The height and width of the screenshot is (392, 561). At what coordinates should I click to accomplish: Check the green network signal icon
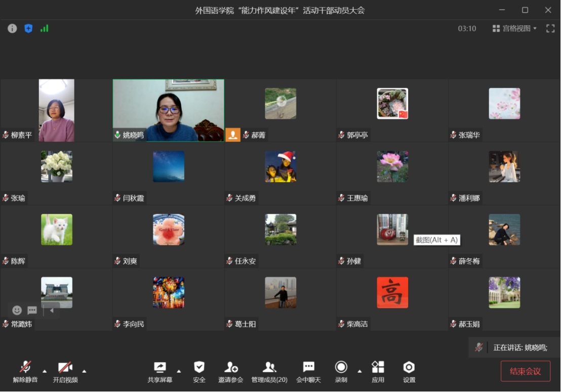click(x=45, y=29)
